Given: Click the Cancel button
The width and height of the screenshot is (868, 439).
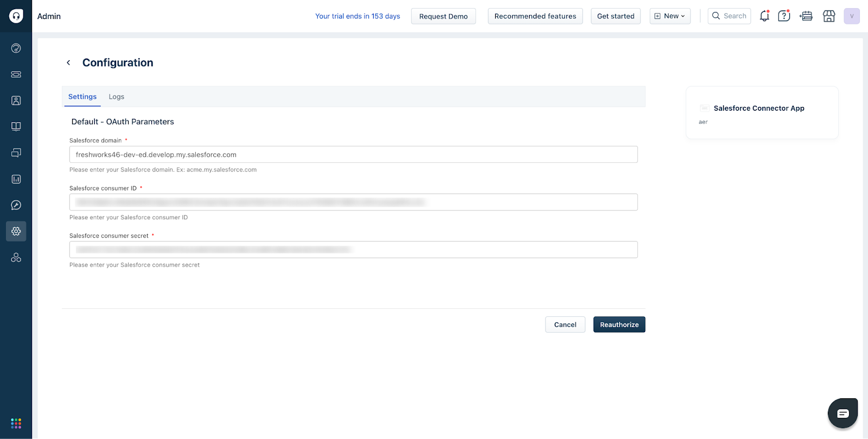Looking at the screenshot, I should point(565,325).
